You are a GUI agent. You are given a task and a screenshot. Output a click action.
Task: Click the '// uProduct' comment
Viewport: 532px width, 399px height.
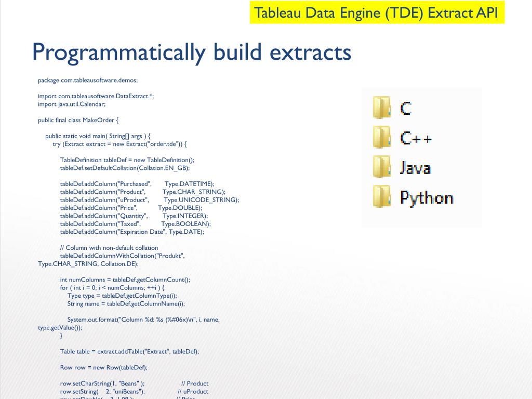coord(193,392)
